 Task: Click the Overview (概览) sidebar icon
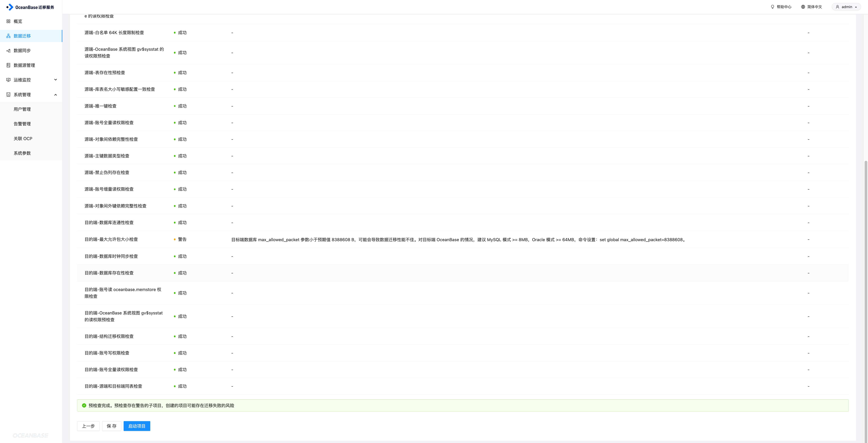pyautogui.click(x=8, y=21)
